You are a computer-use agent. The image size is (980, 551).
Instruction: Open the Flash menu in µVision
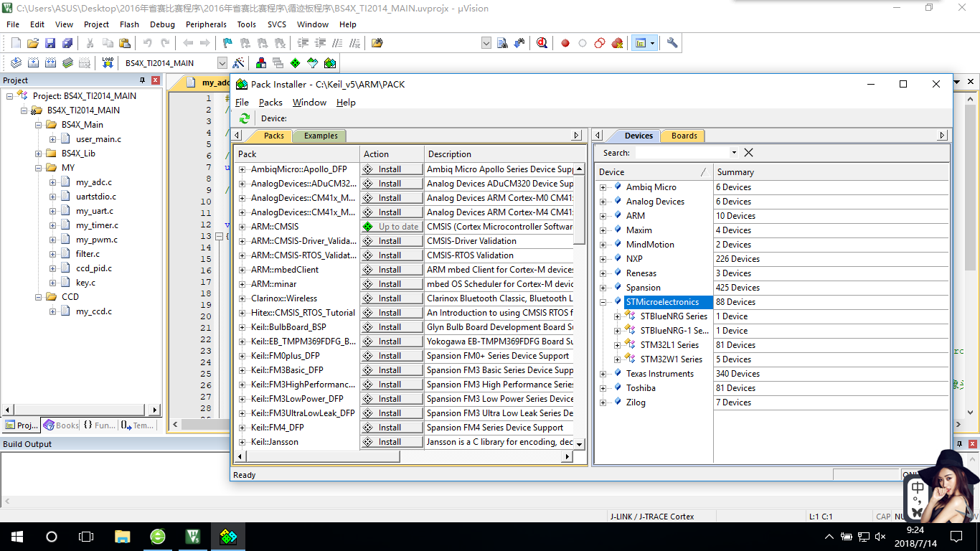[x=129, y=24]
